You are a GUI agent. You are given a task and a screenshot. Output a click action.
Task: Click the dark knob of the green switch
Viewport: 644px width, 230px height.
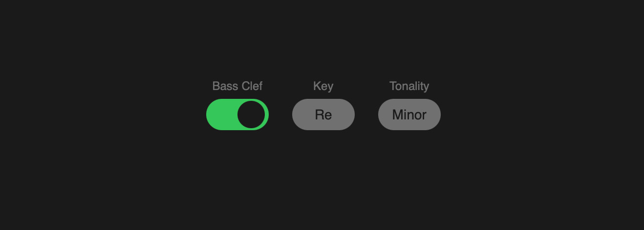tap(251, 115)
